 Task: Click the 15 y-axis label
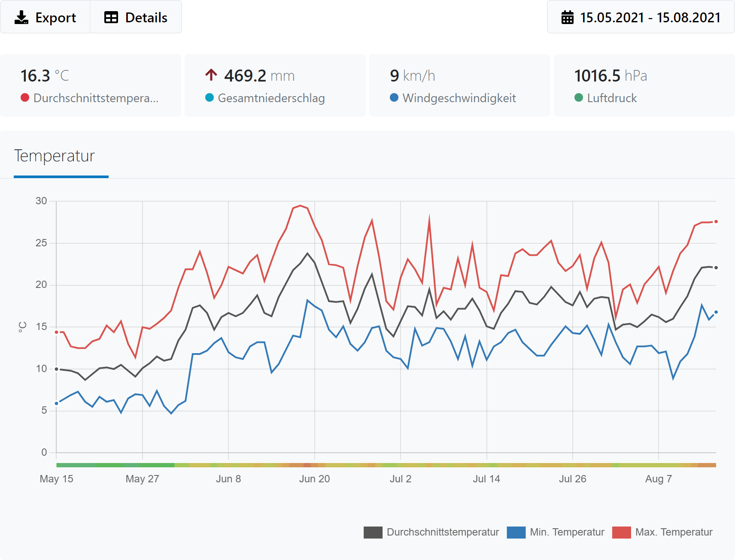[x=42, y=327]
